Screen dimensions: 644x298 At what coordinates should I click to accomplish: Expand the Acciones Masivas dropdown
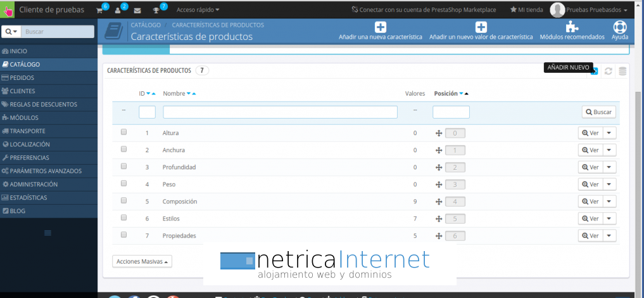coord(142,261)
